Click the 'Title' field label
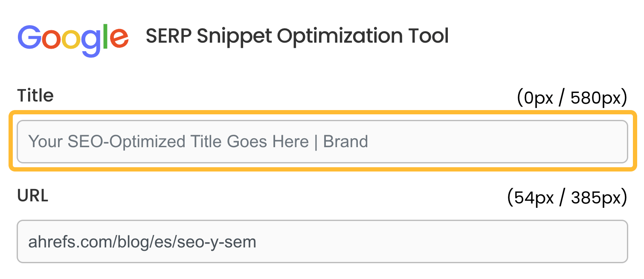This screenshot has width=644, height=279. [35, 96]
